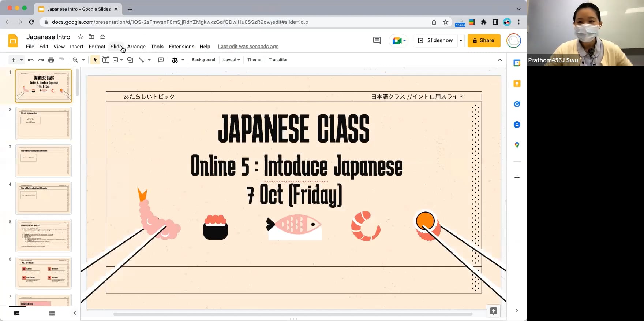Viewport: 644px width, 321px height.
Task: Open the Insert menu
Action: coord(76,47)
